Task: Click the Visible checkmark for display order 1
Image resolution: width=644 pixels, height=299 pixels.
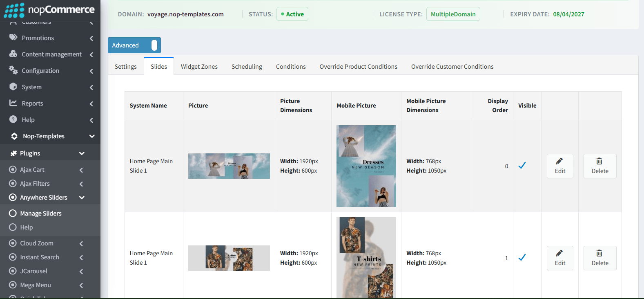Action: click(522, 258)
